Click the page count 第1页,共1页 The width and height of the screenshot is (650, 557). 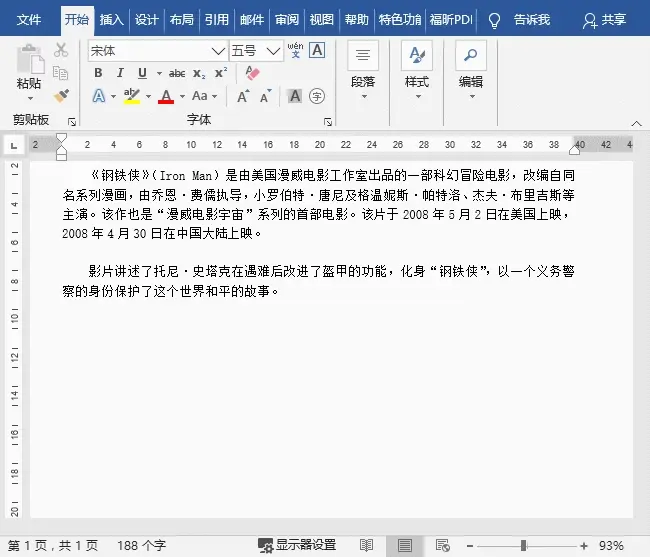coord(53,545)
